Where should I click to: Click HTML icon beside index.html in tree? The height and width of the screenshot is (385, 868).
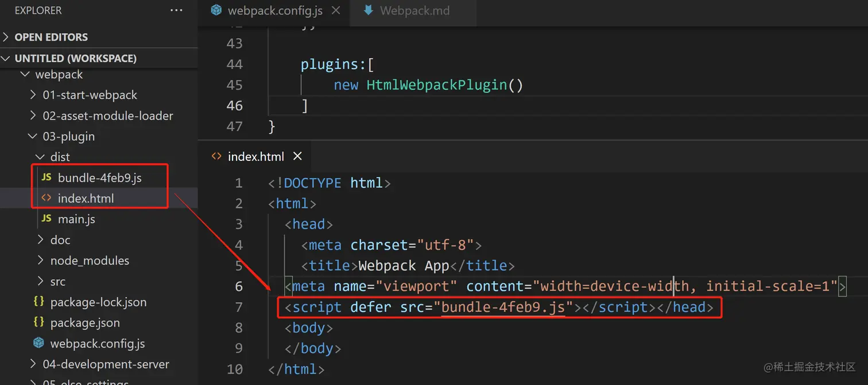click(x=46, y=198)
